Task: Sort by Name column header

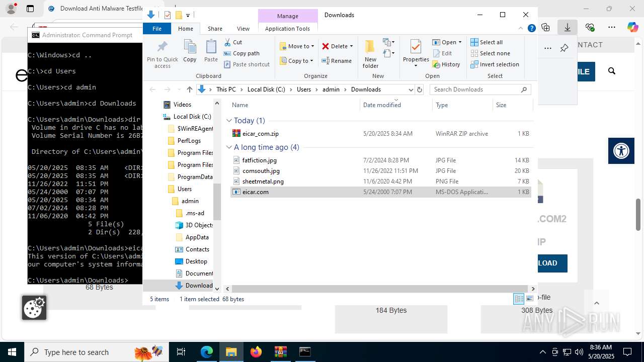Action: click(x=294, y=105)
